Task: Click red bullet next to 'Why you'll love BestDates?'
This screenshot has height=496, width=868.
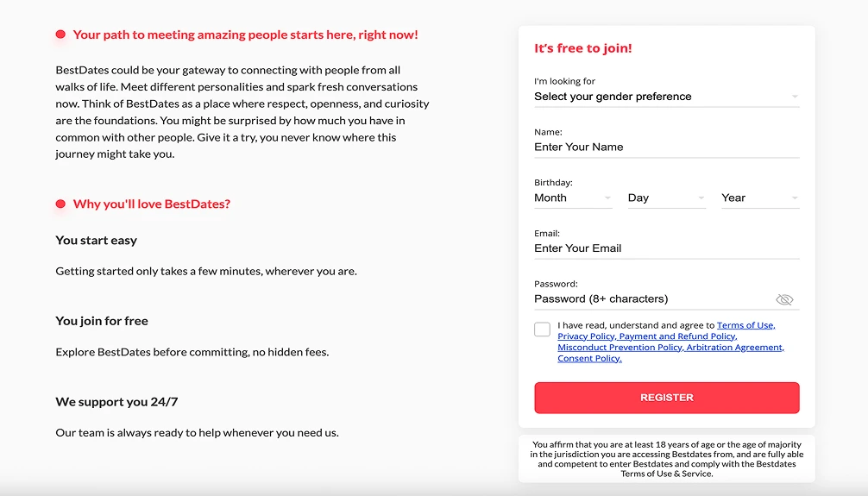Action: [x=60, y=204]
